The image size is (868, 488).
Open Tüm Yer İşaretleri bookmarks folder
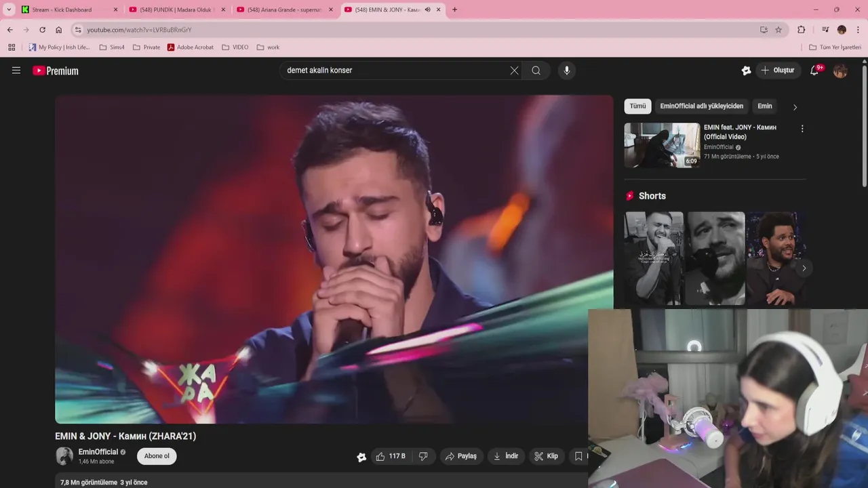point(835,47)
